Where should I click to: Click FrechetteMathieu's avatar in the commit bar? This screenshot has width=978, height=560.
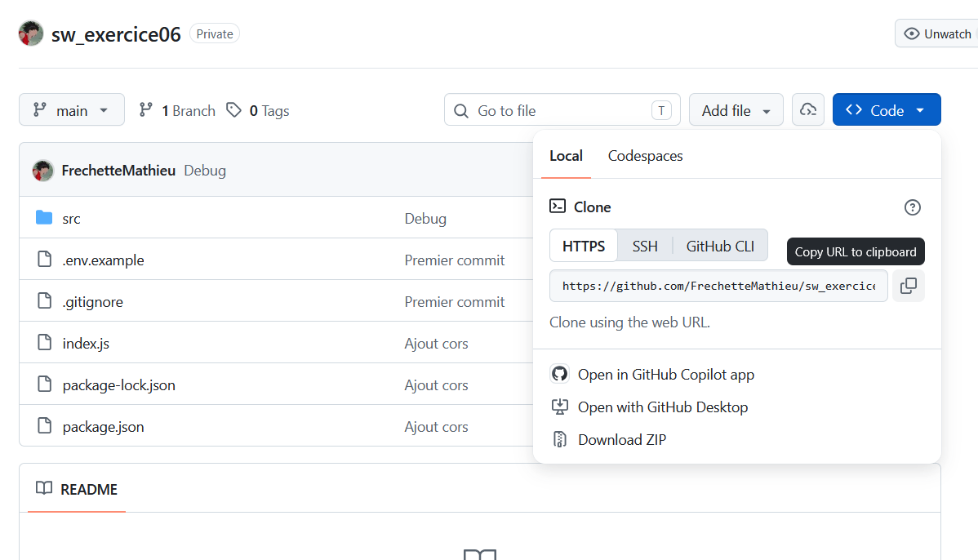coord(43,171)
